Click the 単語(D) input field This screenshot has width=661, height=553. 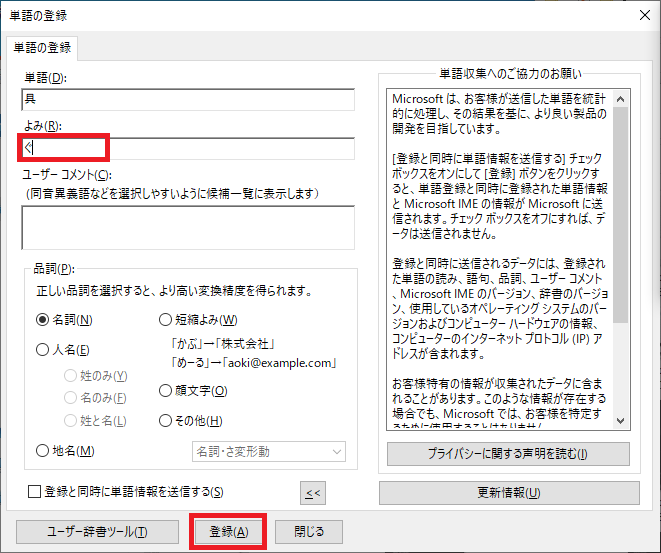(x=188, y=99)
